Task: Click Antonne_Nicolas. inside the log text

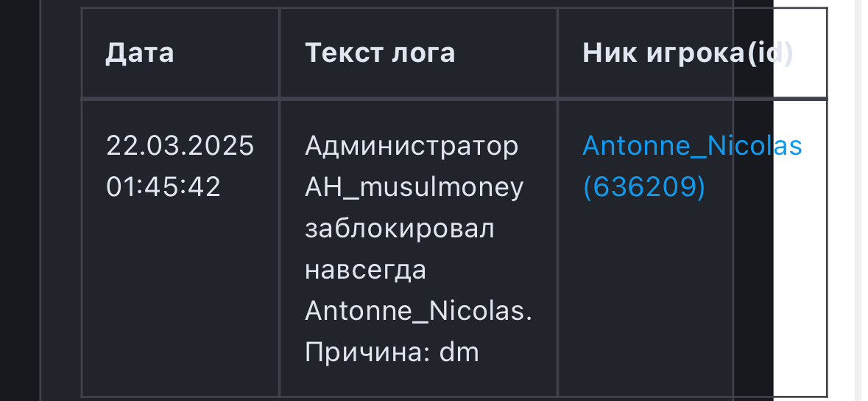Action: tap(418, 311)
